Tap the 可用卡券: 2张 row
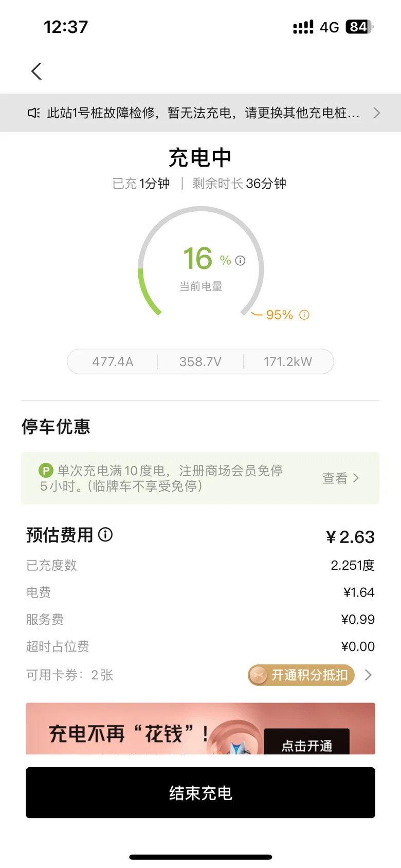Viewport: 401px width, 868px height. tap(70, 675)
